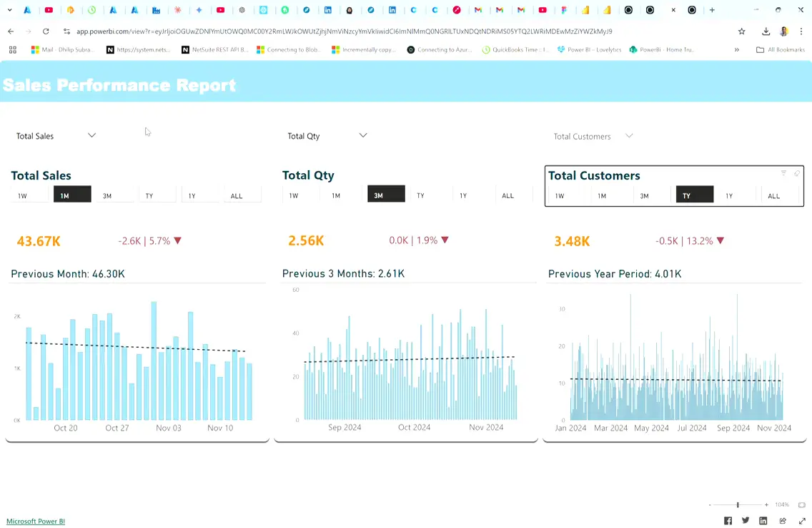Select ALL period for Total Qty
Viewport: 812px width, 528px height.
pyautogui.click(x=514, y=195)
